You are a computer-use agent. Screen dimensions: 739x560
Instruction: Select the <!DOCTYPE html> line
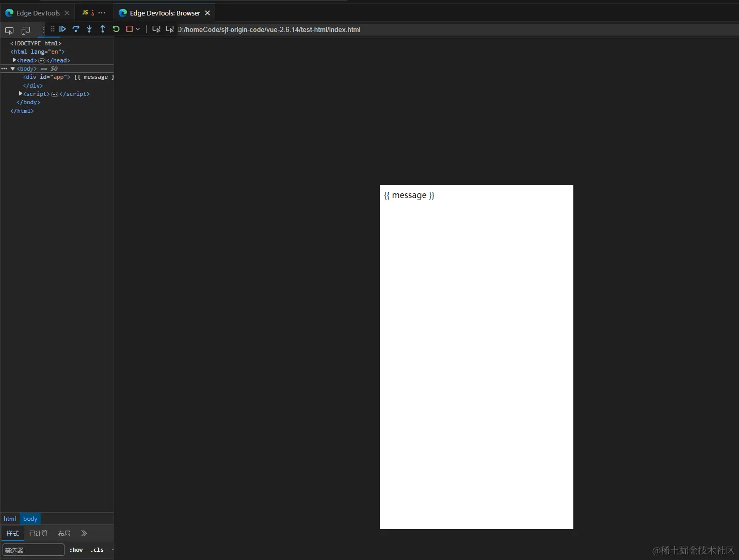pos(36,43)
